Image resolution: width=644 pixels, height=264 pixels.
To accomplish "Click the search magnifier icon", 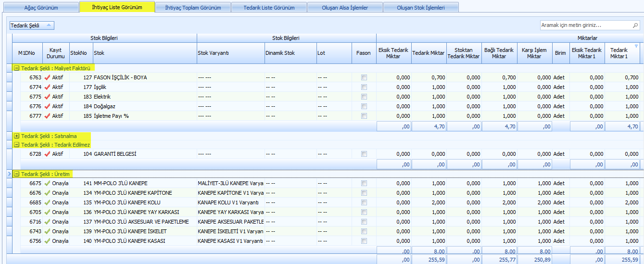I will point(635,25).
